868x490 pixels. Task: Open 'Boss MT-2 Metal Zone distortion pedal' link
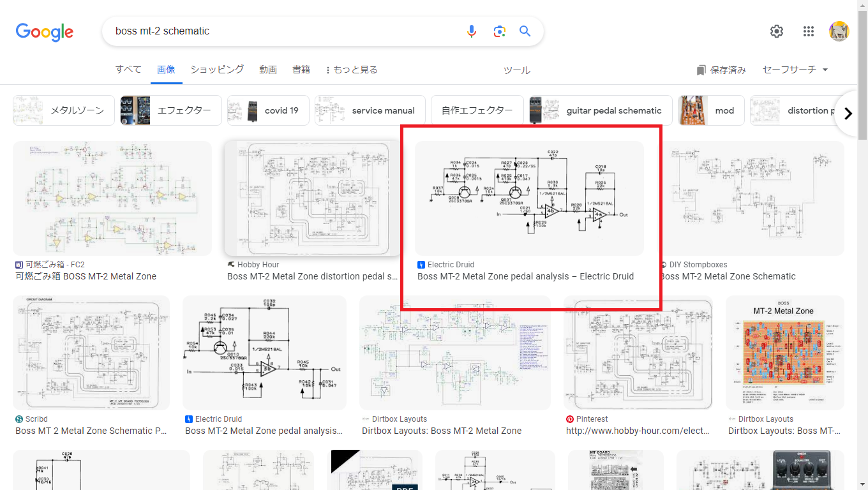pyautogui.click(x=312, y=276)
